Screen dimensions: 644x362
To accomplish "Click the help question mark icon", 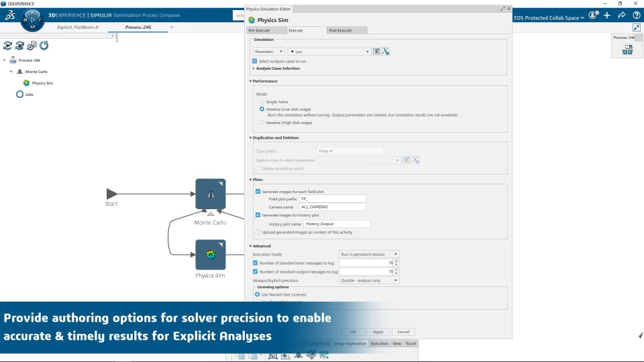I will point(637,15).
